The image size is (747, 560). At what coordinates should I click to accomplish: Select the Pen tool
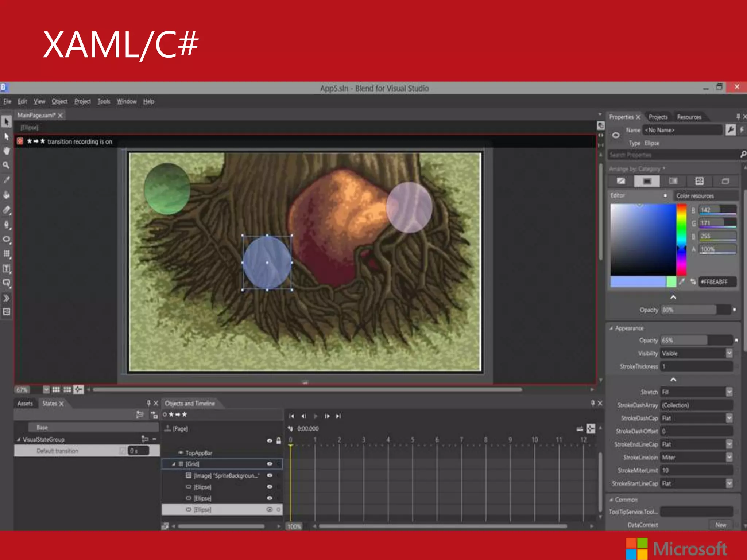coord(7,225)
